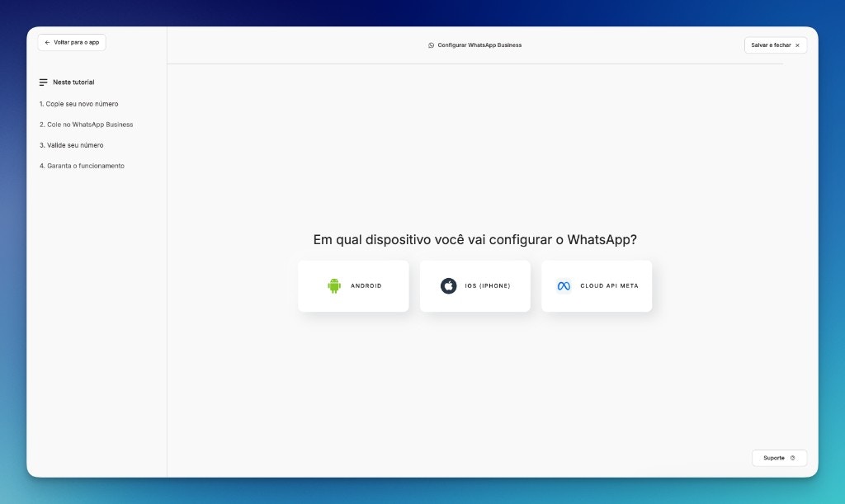Click the Neste tutorial heading

pos(73,82)
